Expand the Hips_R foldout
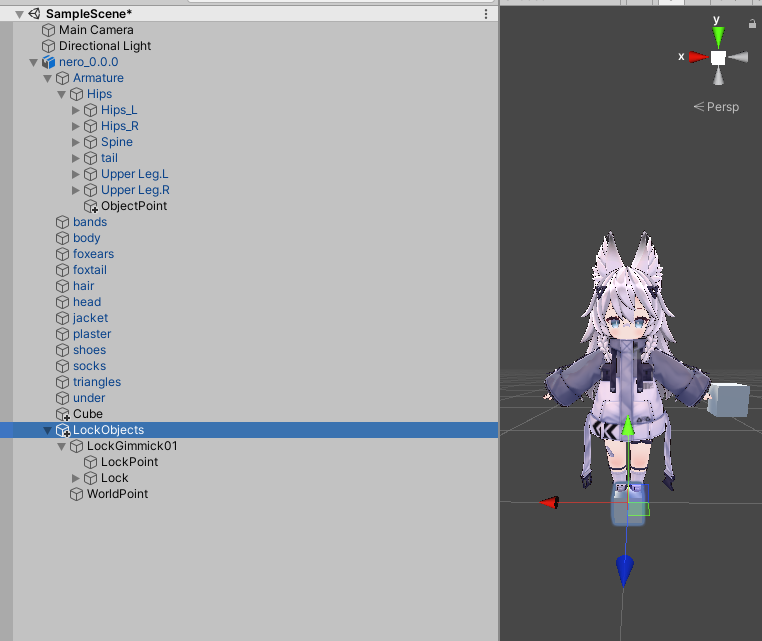 (76, 126)
